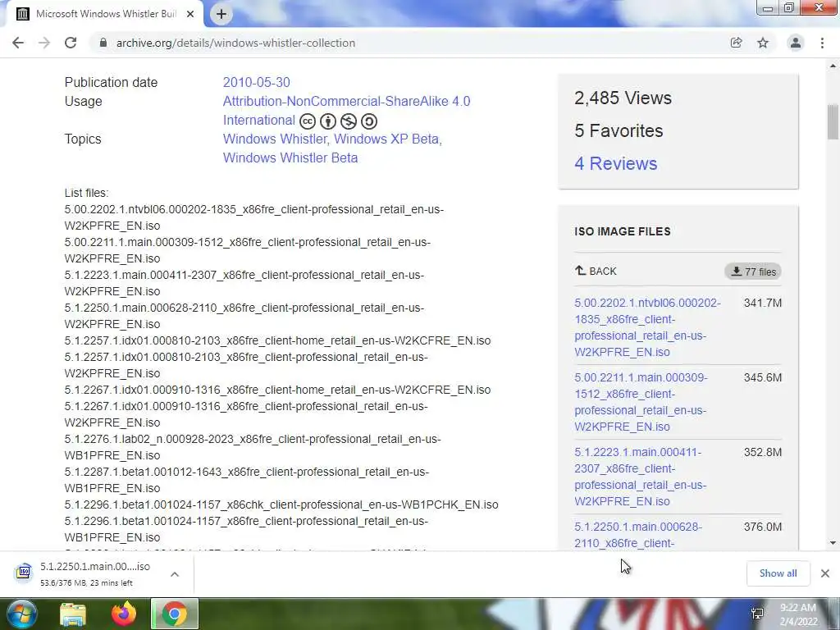Click the Creative Commons CC icon
840x630 pixels.
(x=307, y=121)
